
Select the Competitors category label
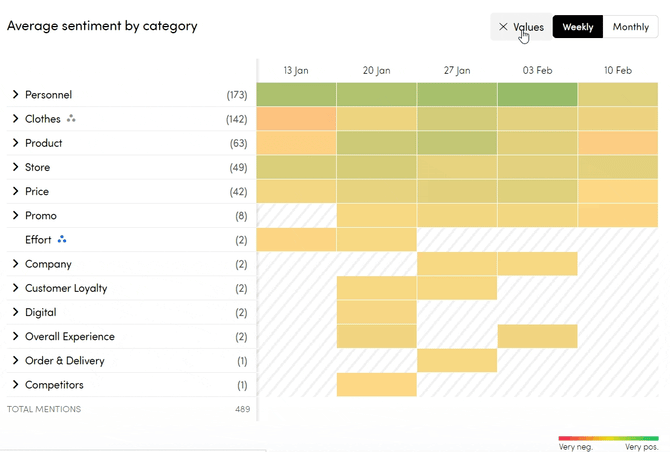click(x=54, y=385)
